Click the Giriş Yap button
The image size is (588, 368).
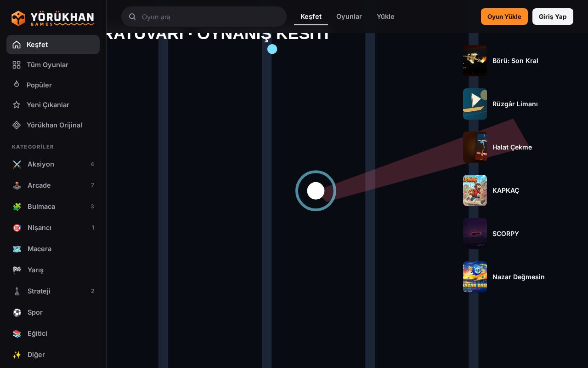click(553, 17)
